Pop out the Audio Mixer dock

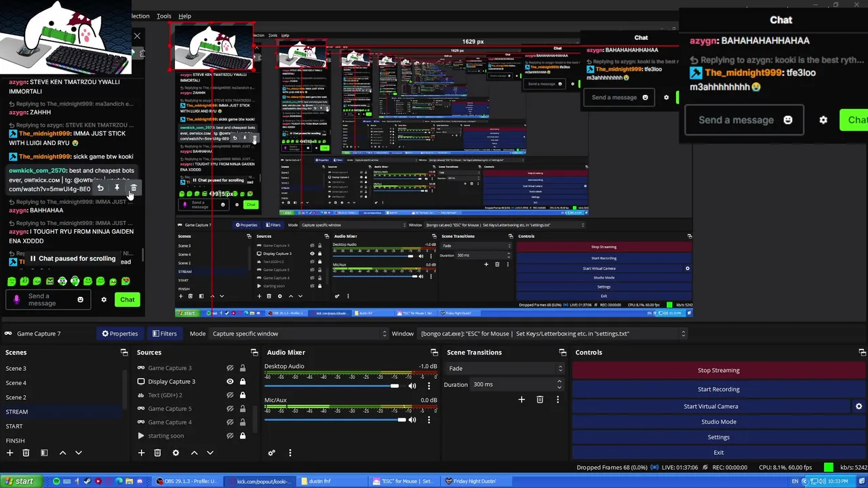tap(434, 352)
